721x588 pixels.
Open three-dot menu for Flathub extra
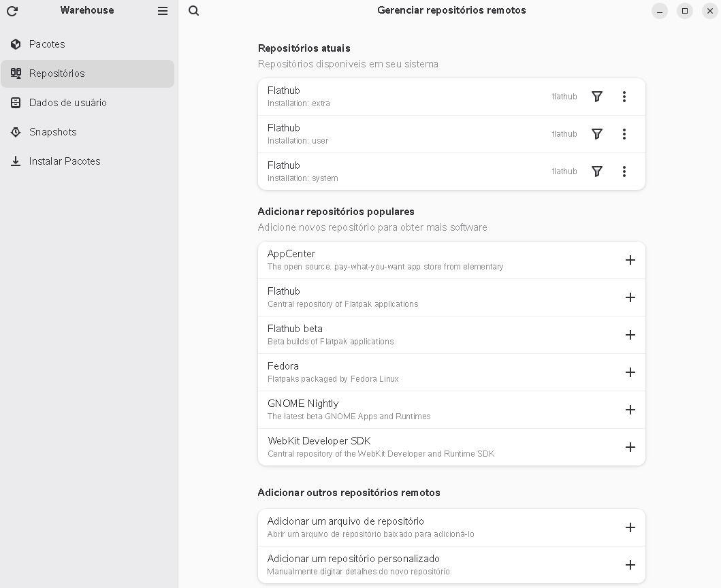(x=624, y=97)
